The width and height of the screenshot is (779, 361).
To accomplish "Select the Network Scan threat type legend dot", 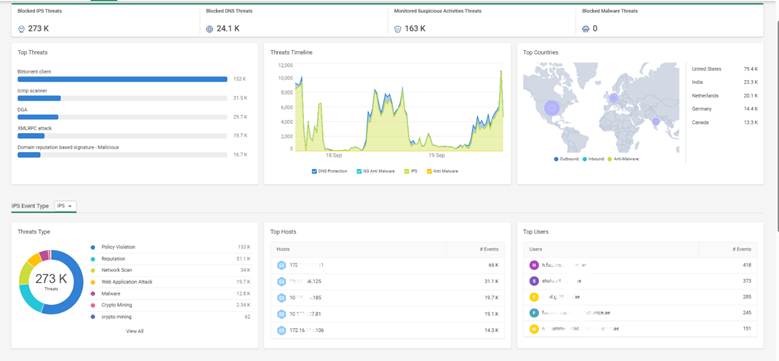I will click(x=93, y=271).
